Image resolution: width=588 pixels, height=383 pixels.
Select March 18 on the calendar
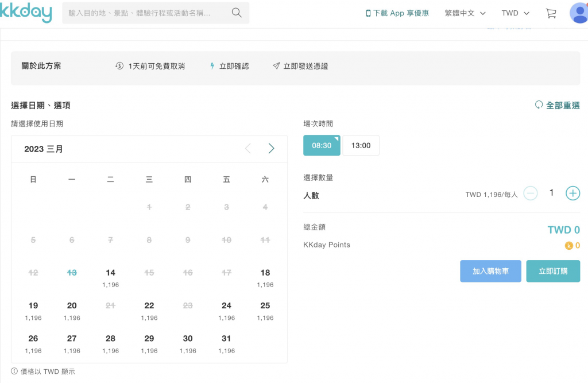click(x=265, y=278)
